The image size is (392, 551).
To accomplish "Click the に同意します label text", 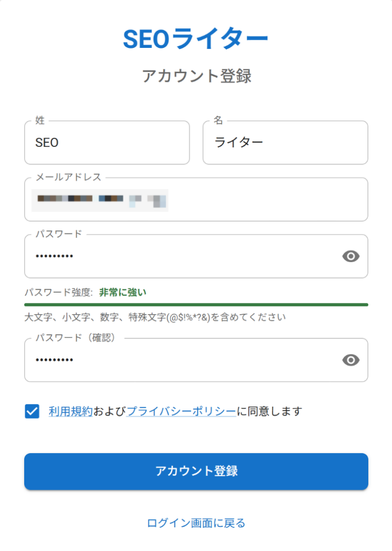I will click(x=269, y=412).
